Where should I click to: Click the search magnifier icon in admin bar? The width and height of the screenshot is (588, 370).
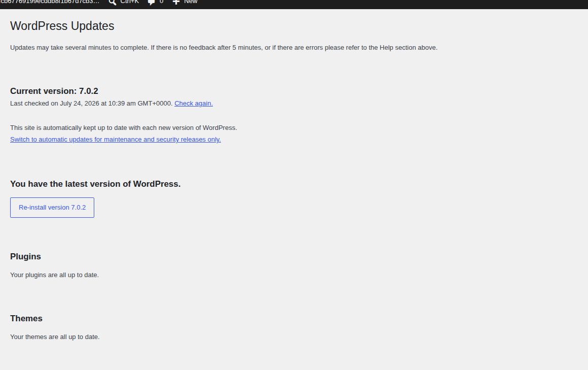[x=112, y=2]
